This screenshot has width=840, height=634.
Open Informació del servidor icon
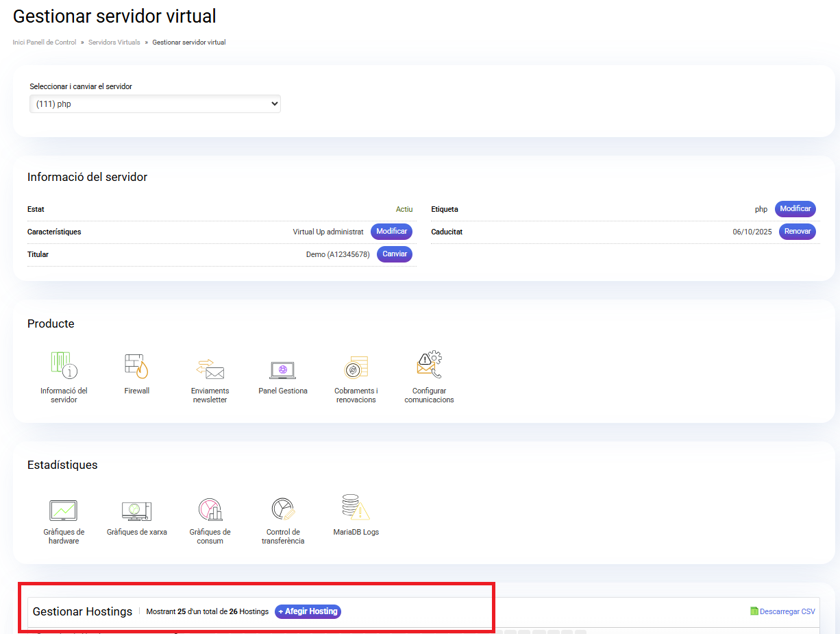point(64,367)
